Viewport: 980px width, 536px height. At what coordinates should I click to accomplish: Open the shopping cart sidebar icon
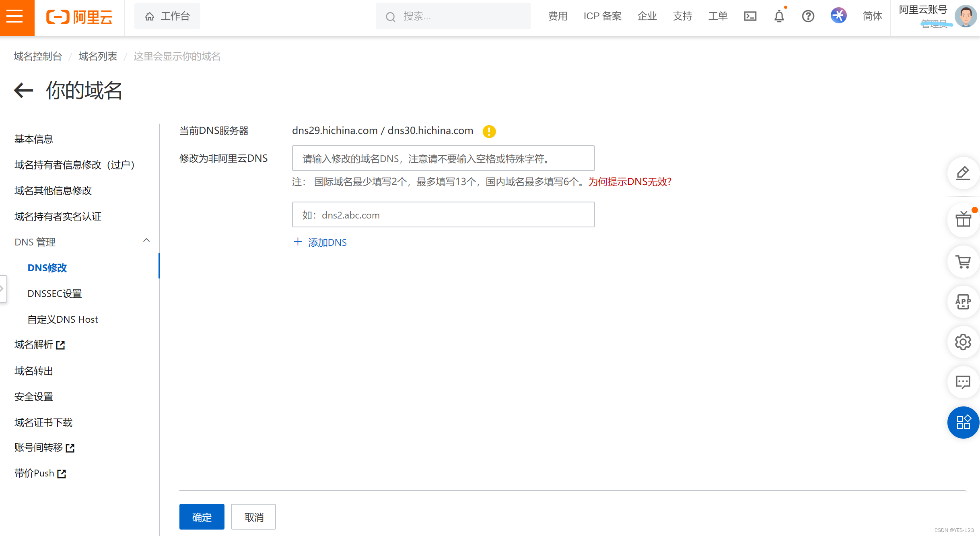[963, 262]
